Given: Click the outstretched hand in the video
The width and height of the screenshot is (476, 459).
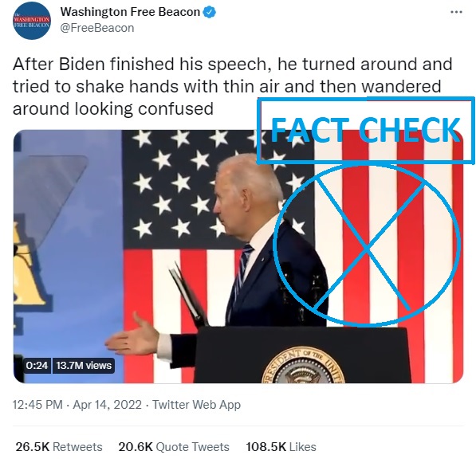Looking at the screenshot, I should [132, 336].
